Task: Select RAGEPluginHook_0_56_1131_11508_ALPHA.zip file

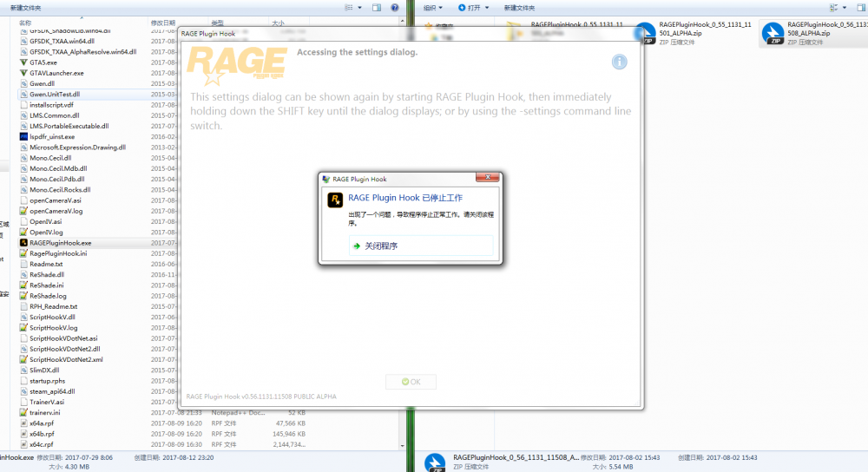Action: 815,33
